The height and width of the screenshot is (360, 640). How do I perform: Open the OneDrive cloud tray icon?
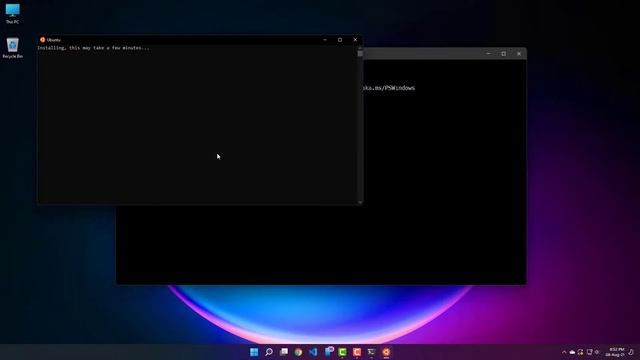tap(572, 352)
